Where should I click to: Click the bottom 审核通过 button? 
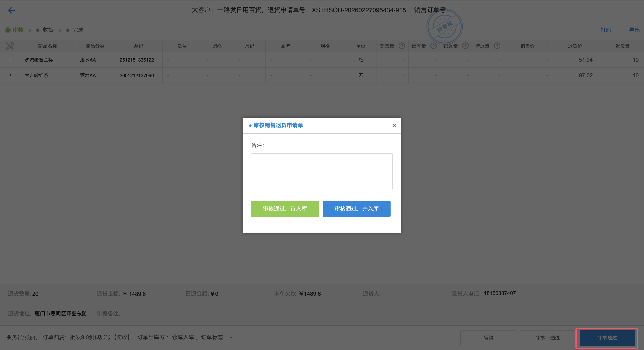point(607,338)
